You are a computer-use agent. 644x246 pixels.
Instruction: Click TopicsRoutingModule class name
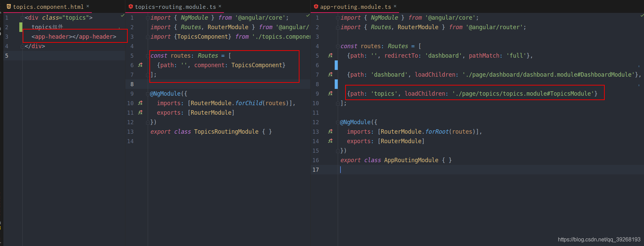(x=226, y=132)
